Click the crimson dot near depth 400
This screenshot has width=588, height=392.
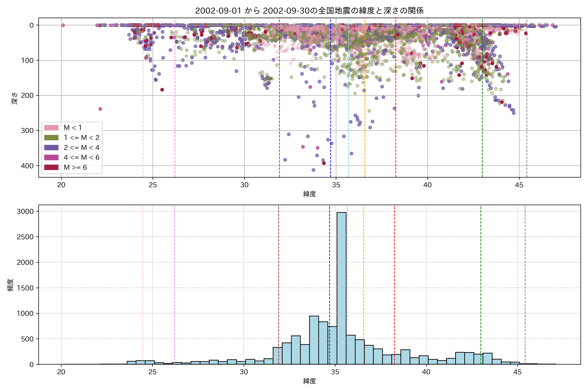click(324, 163)
